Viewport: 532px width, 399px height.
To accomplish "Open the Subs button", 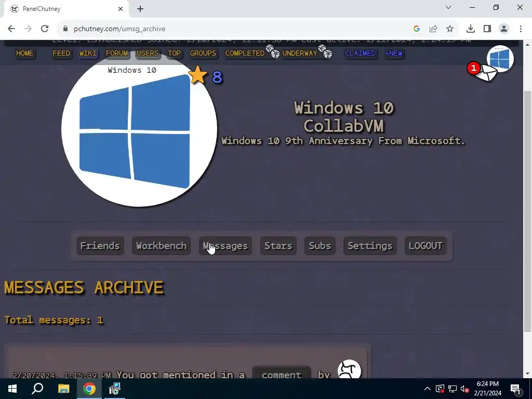I will pyautogui.click(x=320, y=246).
